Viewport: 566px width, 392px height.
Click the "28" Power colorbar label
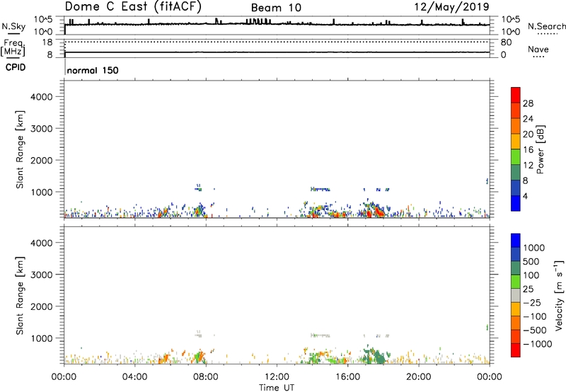pyautogui.click(x=528, y=103)
